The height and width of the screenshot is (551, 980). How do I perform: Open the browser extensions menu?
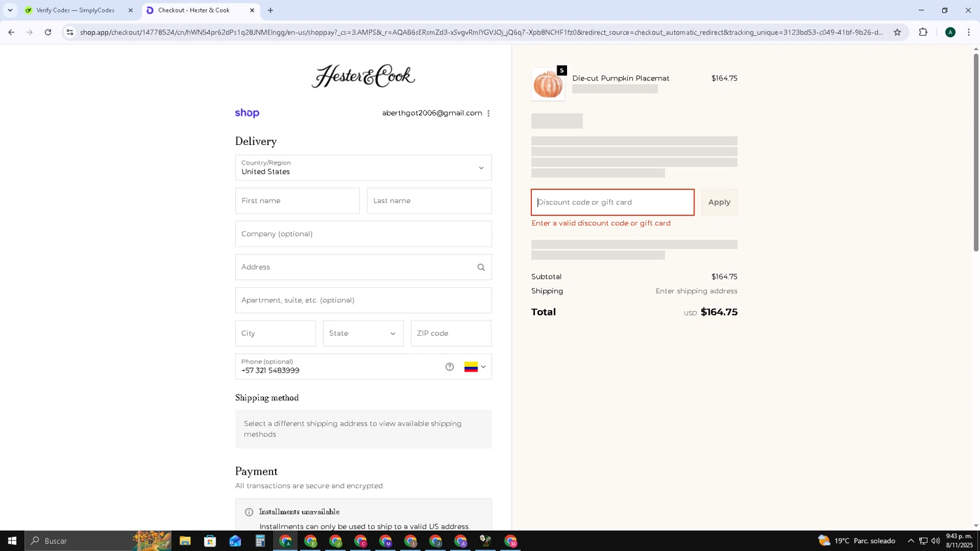923,32
